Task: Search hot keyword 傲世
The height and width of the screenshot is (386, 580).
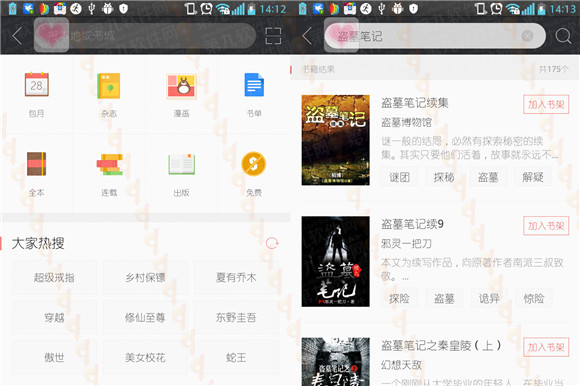Action: pos(54,357)
